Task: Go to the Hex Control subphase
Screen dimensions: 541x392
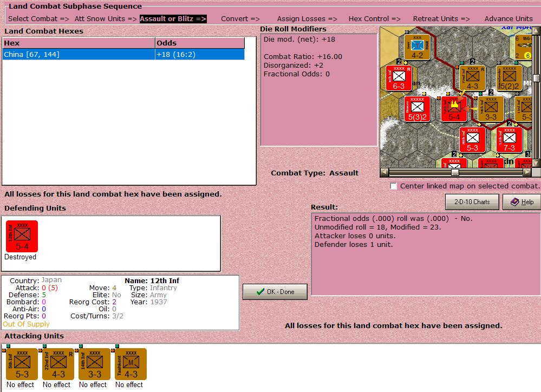Action: click(x=375, y=18)
